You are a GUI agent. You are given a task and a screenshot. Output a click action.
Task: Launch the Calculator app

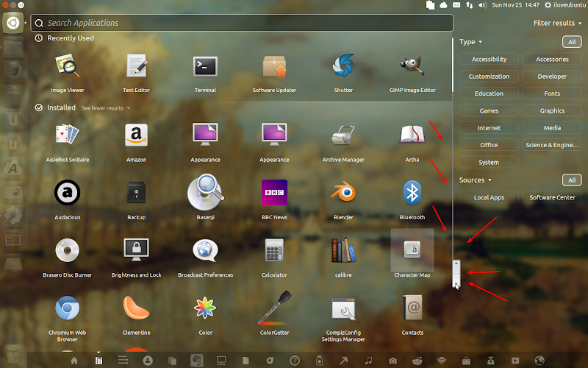(x=274, y=251)
